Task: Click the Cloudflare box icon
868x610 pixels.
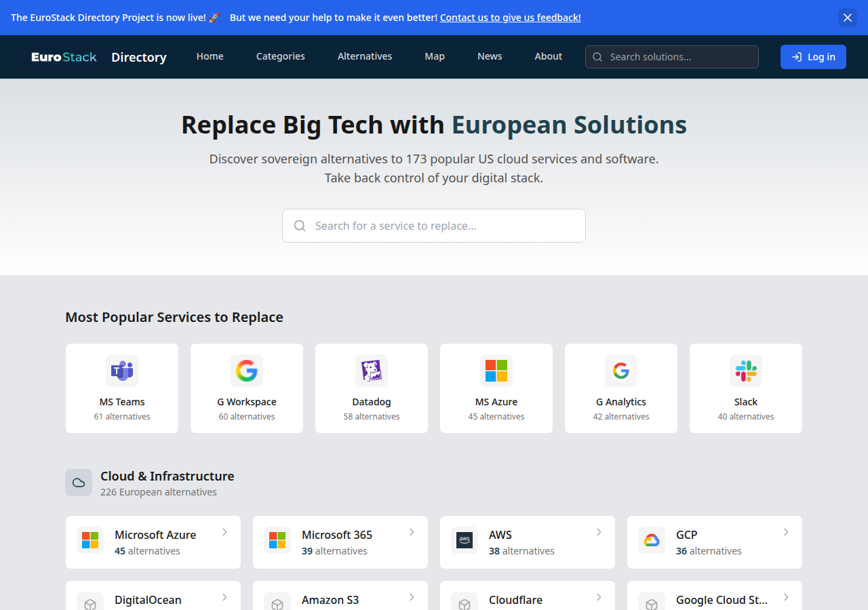Action: [x=465, y=603]
